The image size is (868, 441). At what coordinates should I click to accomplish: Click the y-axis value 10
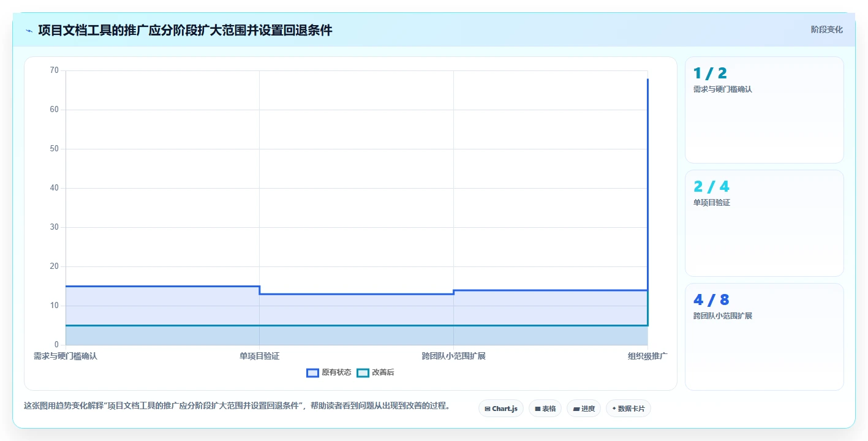[x=55, y=306]
